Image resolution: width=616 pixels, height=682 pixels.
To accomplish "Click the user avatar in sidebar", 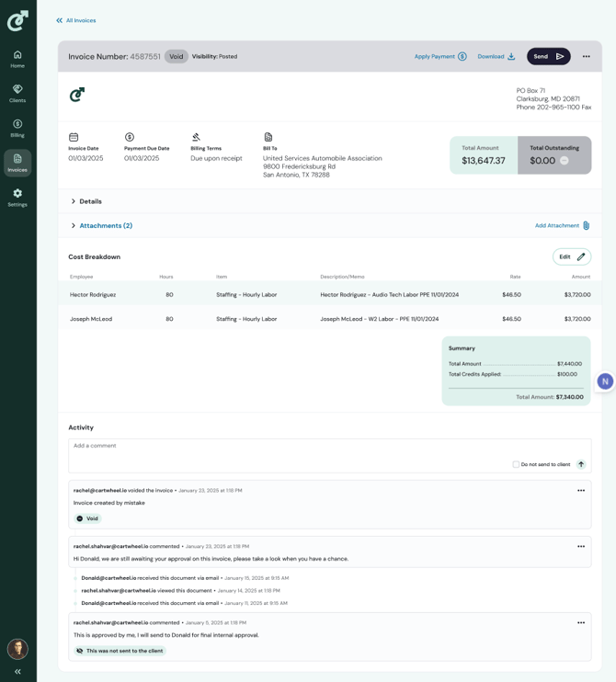I will click(x=17, y=648).
